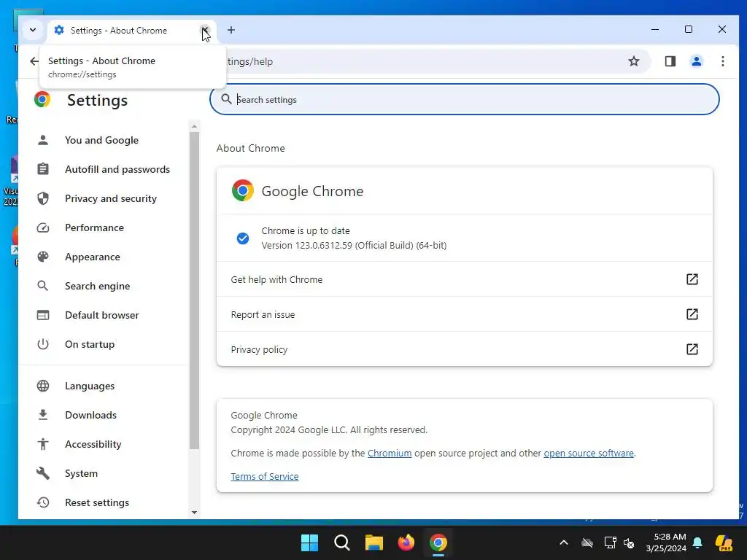The width and height of the screenshot is (747, 560).
Task: Open the Terms of Service link
Action: (x=264, y=476)
